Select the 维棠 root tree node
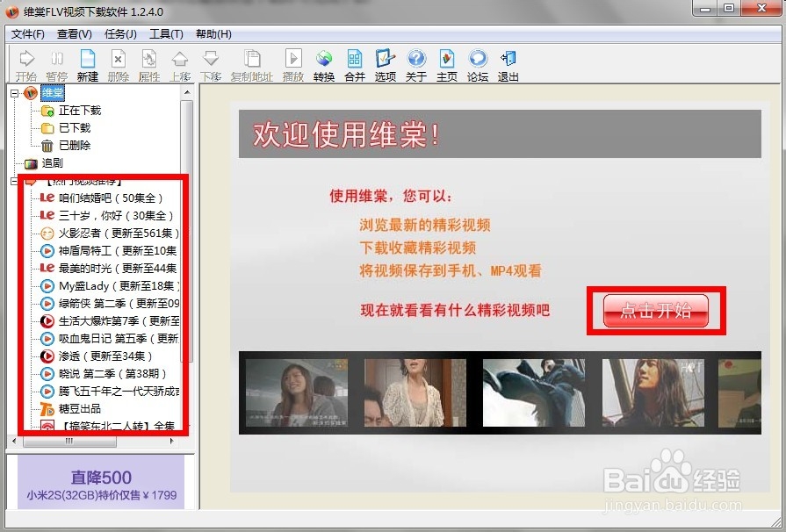This screenshot has height=532, width=786. click(x=52, y=93)
